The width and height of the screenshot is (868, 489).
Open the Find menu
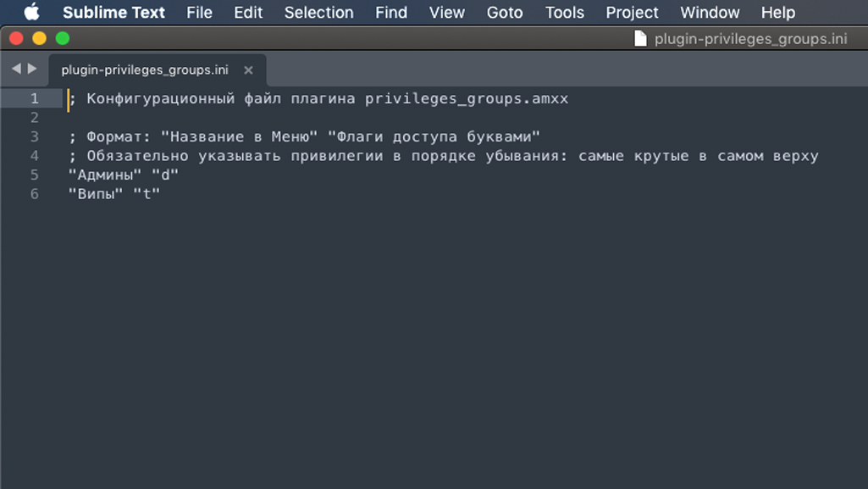click(x=391, y=12)
